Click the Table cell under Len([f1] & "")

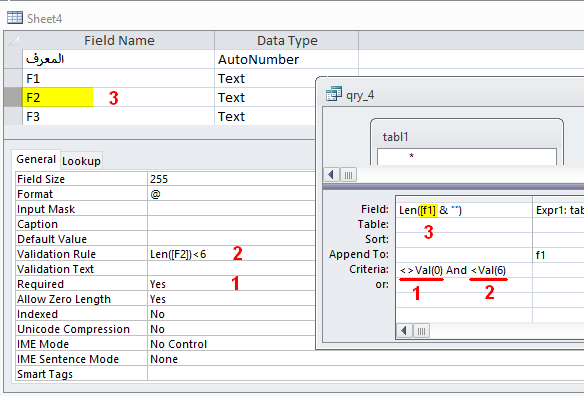point(464,225)
